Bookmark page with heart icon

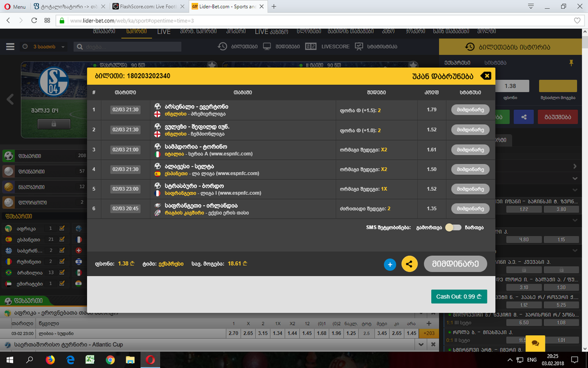pyautogui.click(x=577, y=21)
